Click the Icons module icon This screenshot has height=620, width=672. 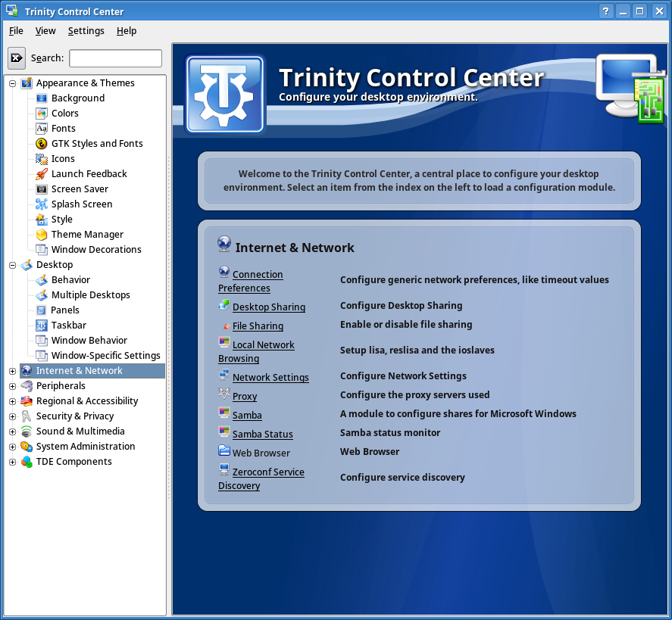pyautogui.click(x=42, y=159)
